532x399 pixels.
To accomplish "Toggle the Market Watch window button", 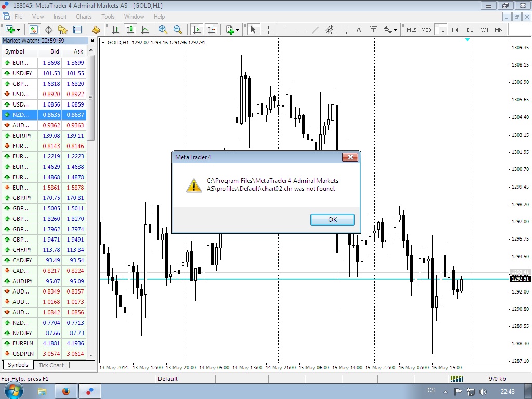I will [x=33, y=30].
